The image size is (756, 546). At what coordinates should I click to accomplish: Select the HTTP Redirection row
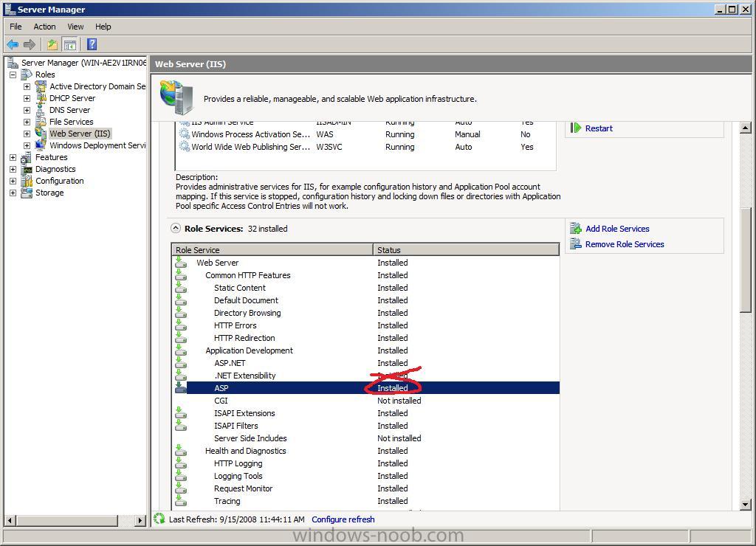pos(367,337)
